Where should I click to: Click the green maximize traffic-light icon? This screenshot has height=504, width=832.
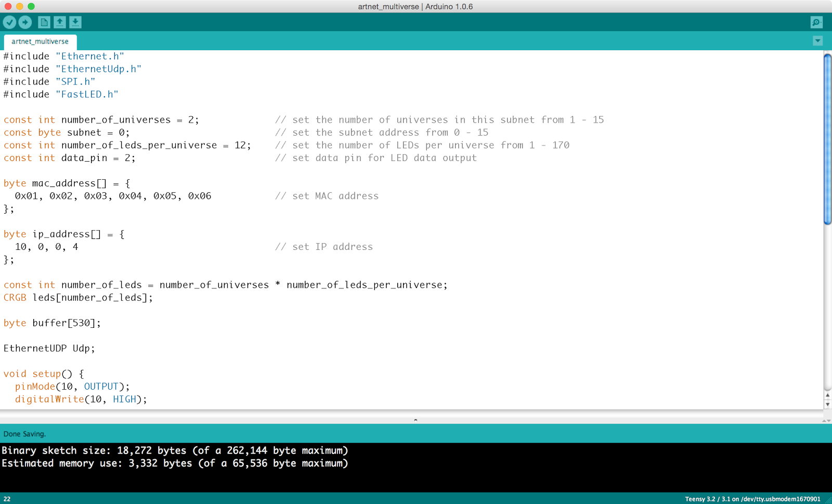pos(31,6)
